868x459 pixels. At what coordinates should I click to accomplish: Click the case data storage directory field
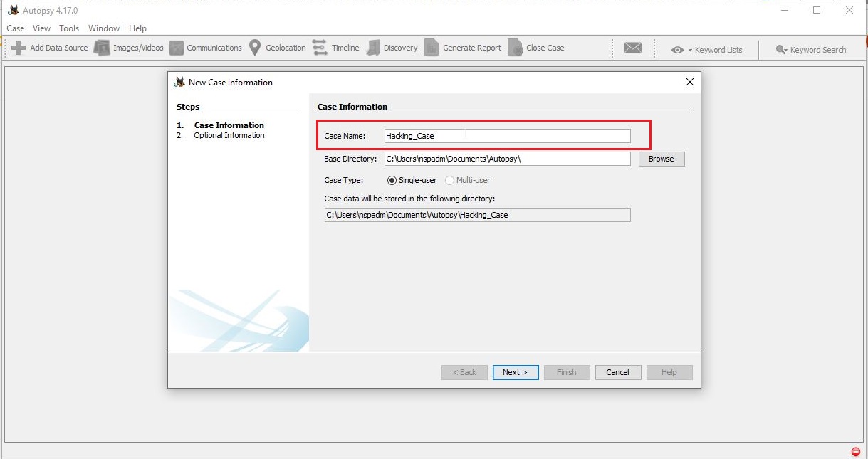[477, 215]
